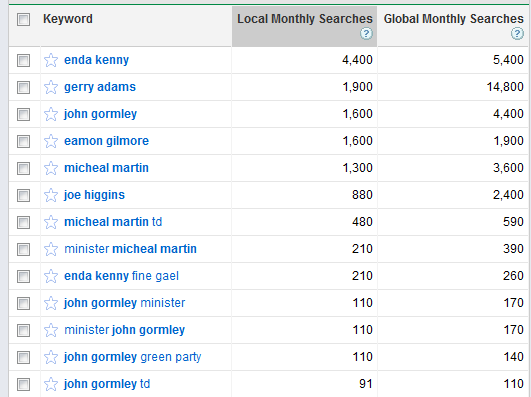531x397 pixels.
Task: Star the john gormley green party keyword
Action: pyautogui.click(x=51, y=357)
